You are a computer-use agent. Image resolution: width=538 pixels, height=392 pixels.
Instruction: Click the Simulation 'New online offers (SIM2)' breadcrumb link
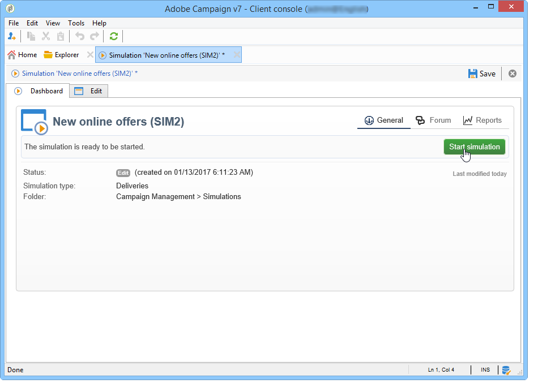pos(80,74)
